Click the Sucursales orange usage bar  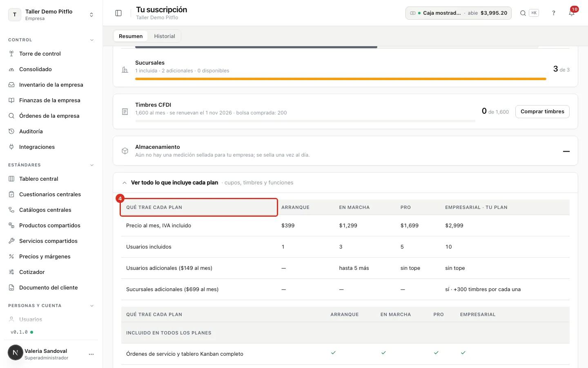click(x=341, y=79)
